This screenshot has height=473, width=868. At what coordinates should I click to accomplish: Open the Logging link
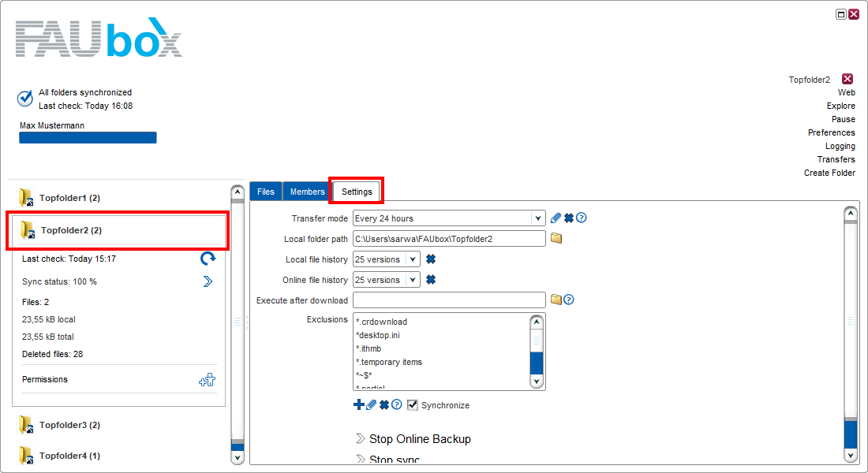pos(840,146)
